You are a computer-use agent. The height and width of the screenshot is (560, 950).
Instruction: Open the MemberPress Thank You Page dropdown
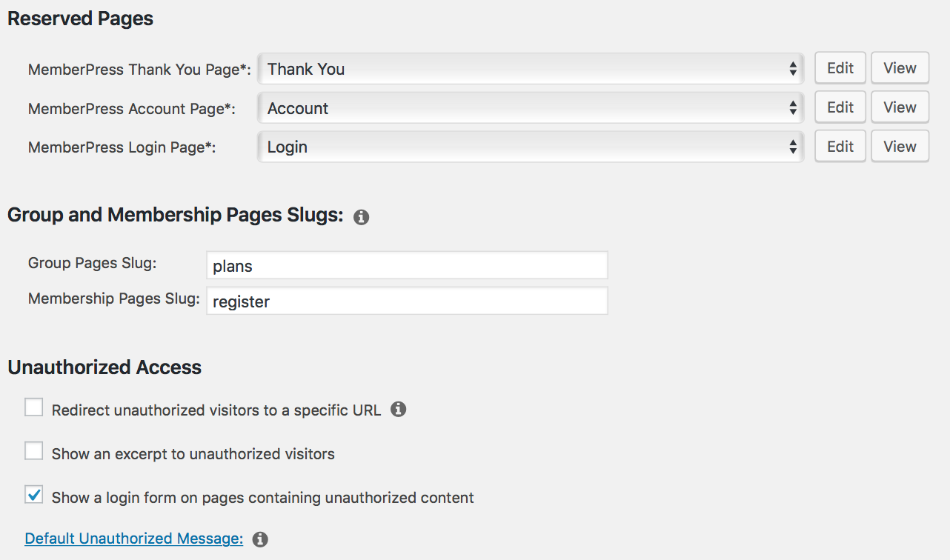click(x=530, y=69)
